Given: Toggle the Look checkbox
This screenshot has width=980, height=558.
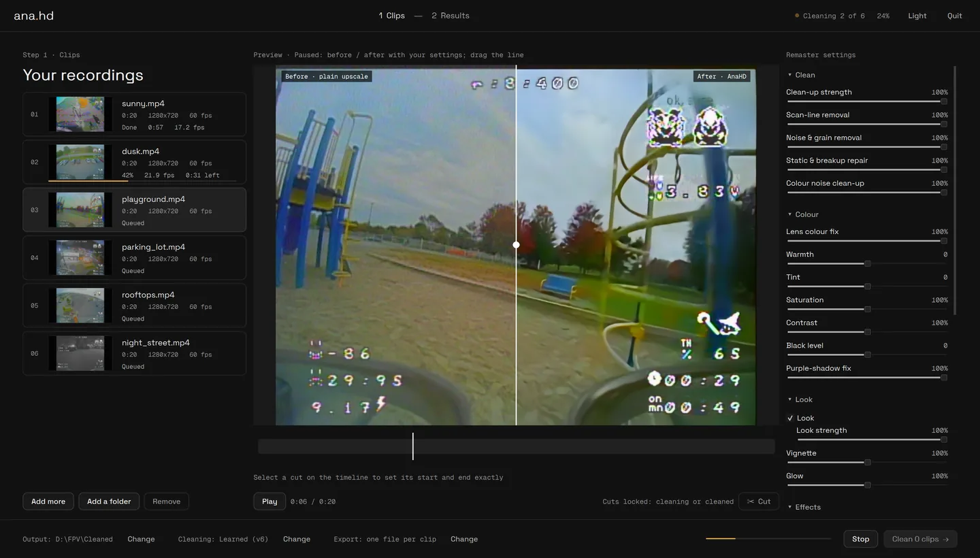Looking at the screenshot, I should 790,419.
